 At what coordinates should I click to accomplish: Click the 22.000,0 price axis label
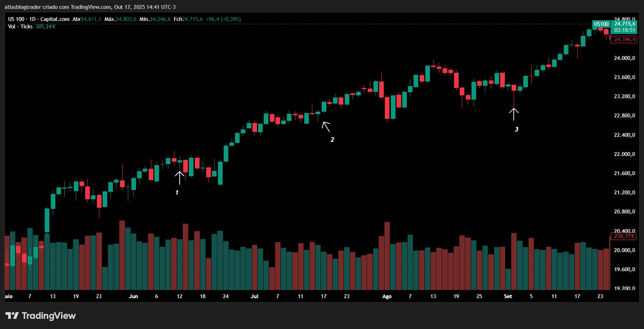[624, 154]
